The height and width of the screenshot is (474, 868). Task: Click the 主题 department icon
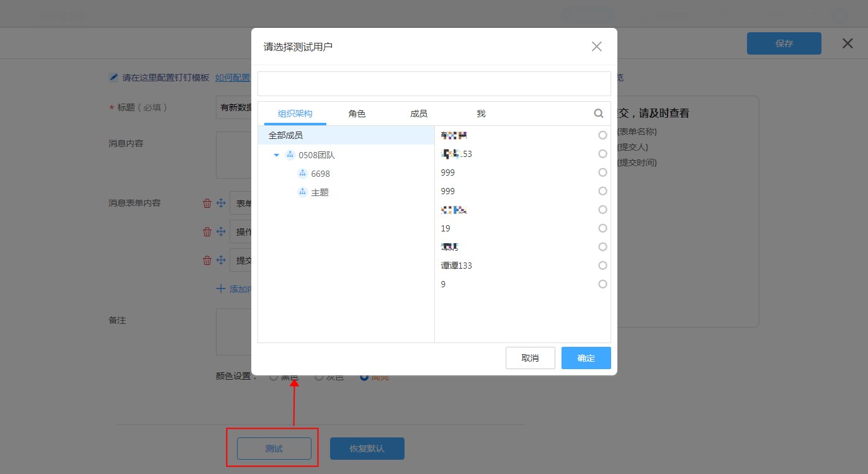pyautogui.click(x=303, y=192)
